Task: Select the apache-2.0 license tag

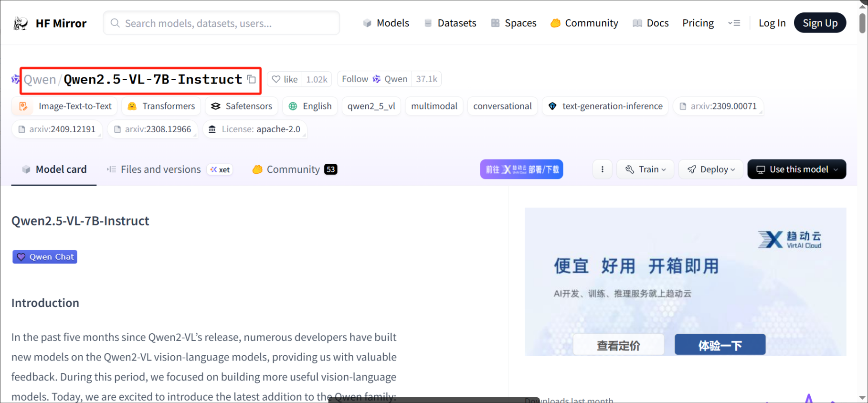Action: click(x=254, y=129)
